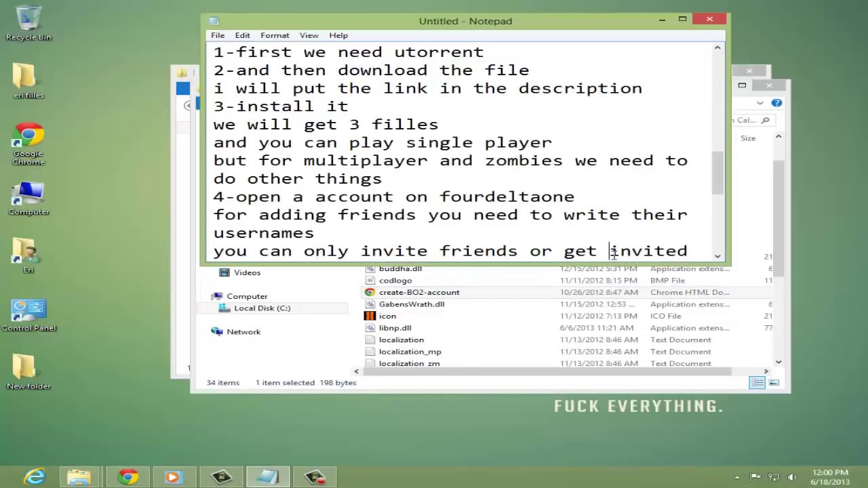The height and width of the screenshot is (488, 868).
Task: Switch to Chrome on the taskbar
Action: pos(127,477)
